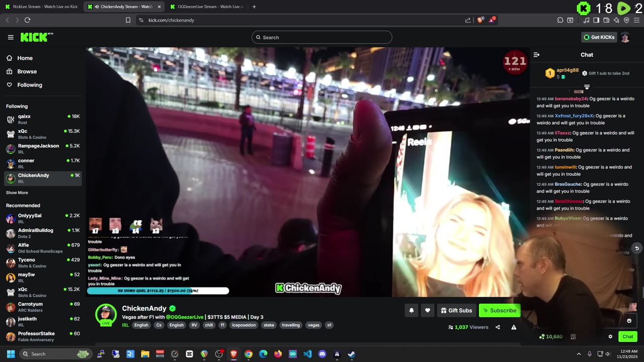Viewport: 644px width, 362px height.
Task: Open the Carrotyum ARC Raiders stream
Action: pos(43,307)
